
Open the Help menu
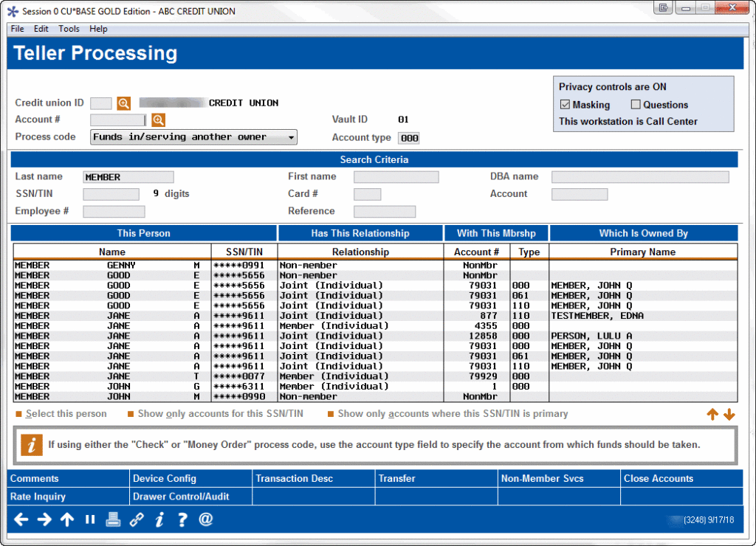(x=98, y=29)
